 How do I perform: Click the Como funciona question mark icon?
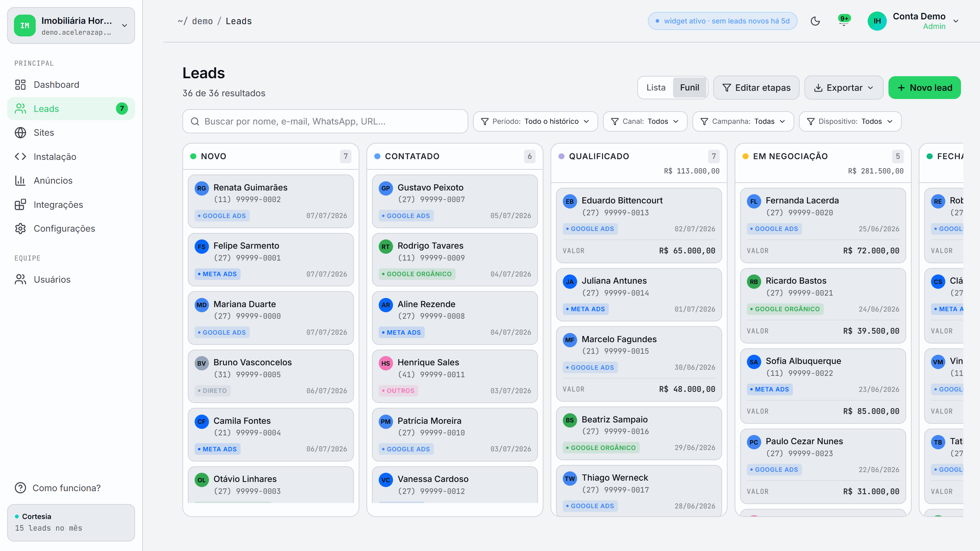click(x=20, y=488)
